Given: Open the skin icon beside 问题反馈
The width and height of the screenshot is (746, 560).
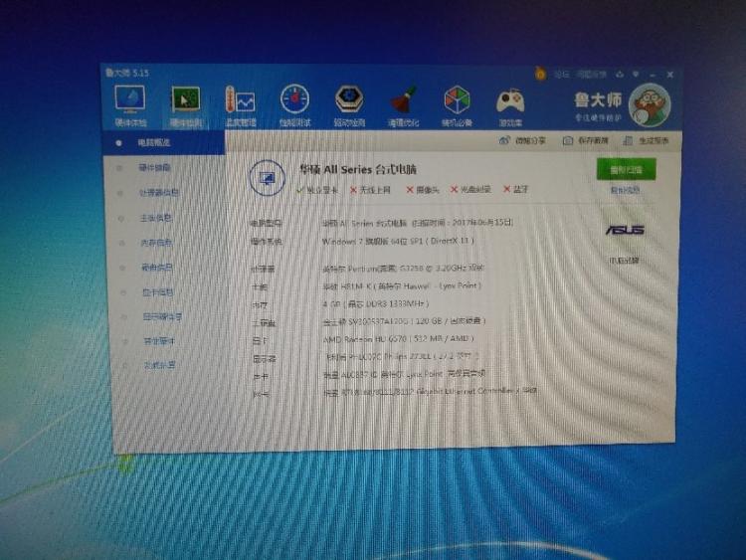Looking at the screenshot, I should click(620, 75).
